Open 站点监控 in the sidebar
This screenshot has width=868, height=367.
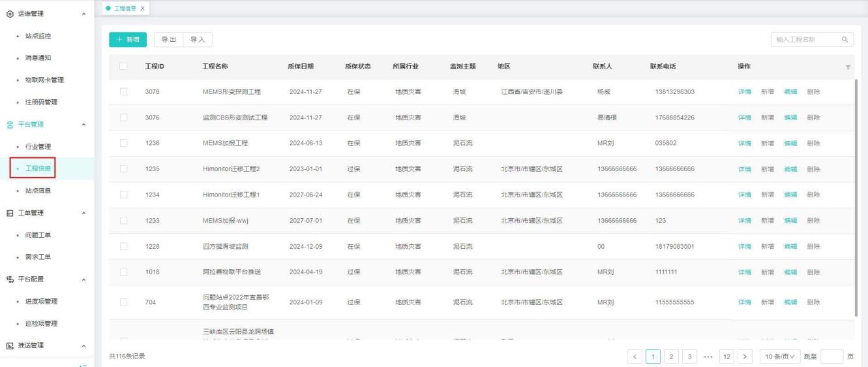38,35
